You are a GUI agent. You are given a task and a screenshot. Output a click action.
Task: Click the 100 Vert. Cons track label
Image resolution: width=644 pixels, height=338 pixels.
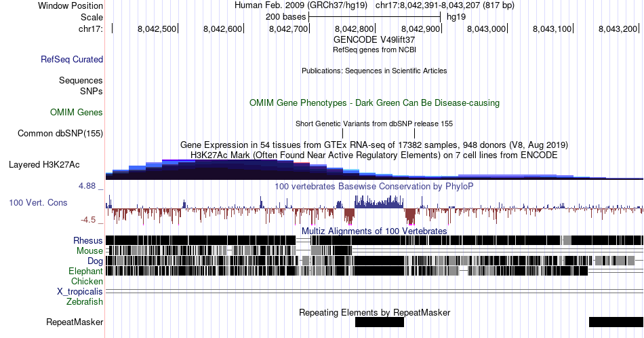pyautogui.click(x=38, y=202)
